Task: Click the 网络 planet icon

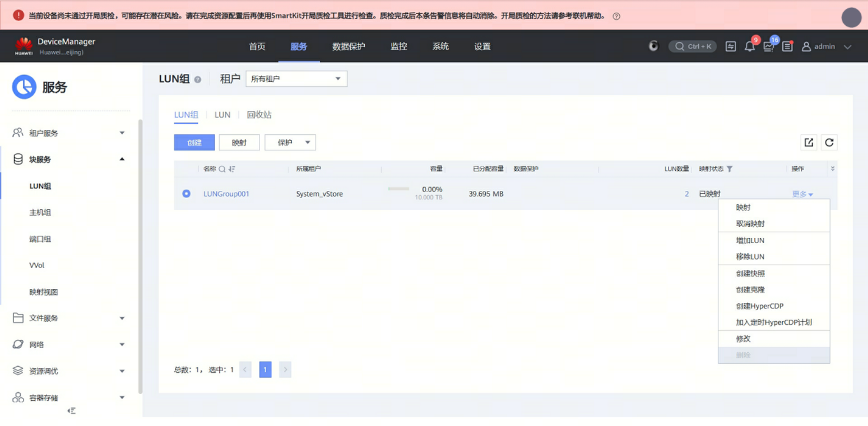Action: pos(18,344)
